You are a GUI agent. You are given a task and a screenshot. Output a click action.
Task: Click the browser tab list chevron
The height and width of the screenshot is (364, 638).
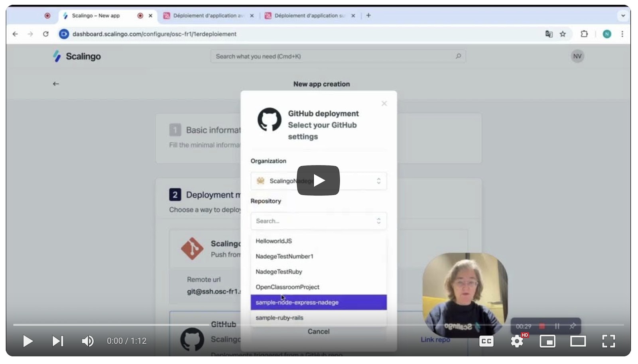tap(623, 16)
